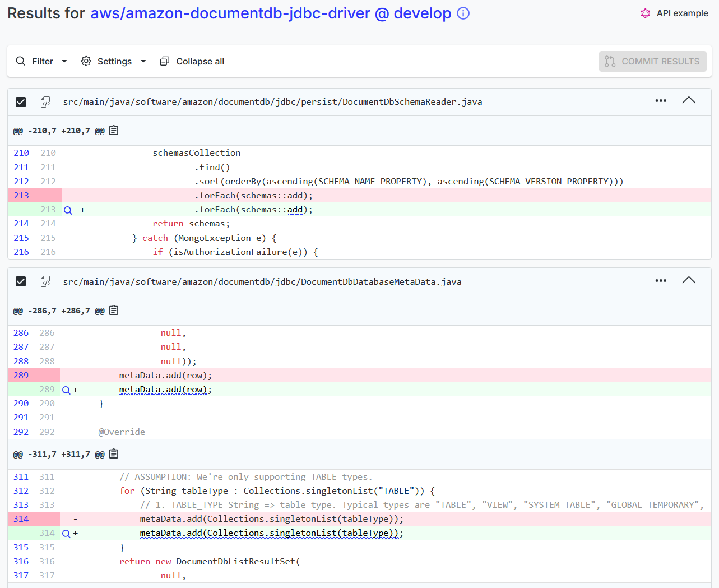Open the DocumentDbDatabaseMetaData.java file path

(x=262, y=281)
